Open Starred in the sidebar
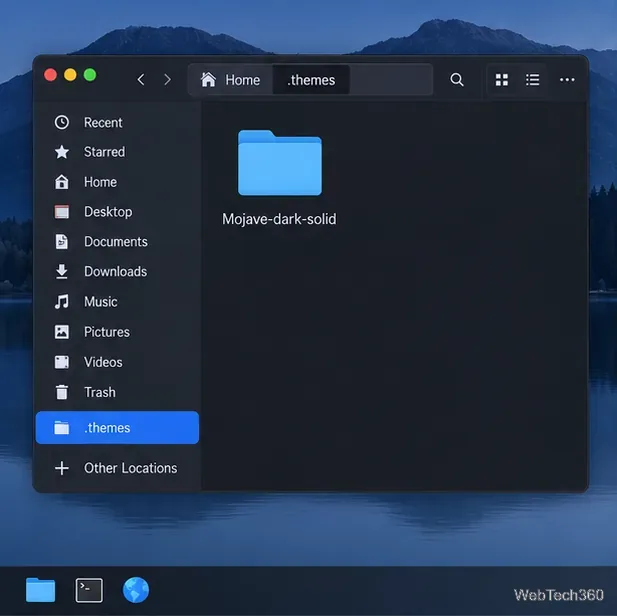617x616 pixels. [117, 152]
